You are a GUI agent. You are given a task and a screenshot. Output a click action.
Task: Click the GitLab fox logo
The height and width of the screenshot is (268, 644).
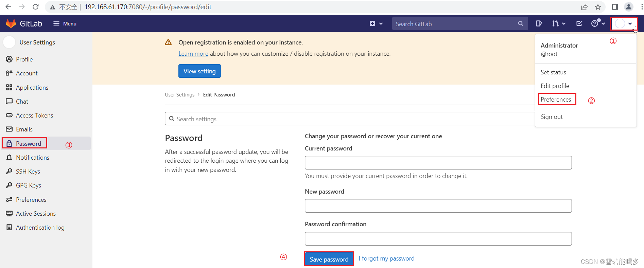click(x=11, y=23)
